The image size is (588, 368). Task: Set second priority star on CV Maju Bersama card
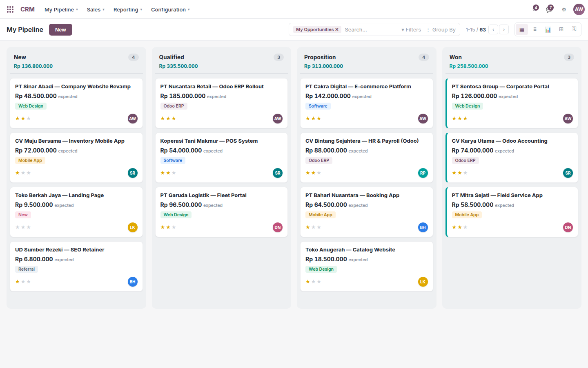click(x=23, y=173)
